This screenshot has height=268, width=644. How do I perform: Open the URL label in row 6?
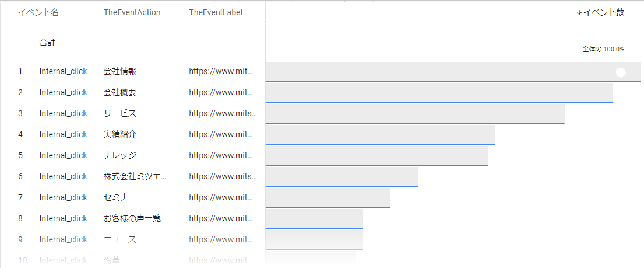223,176
